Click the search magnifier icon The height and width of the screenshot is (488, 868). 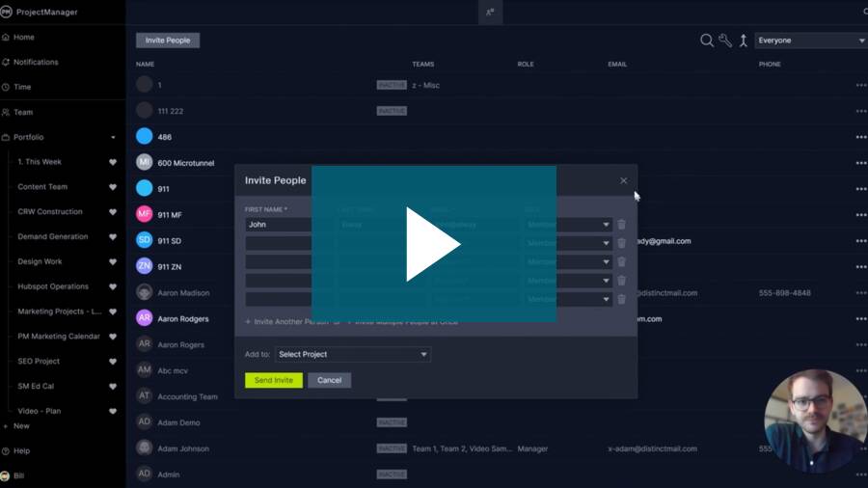point(706,41)
